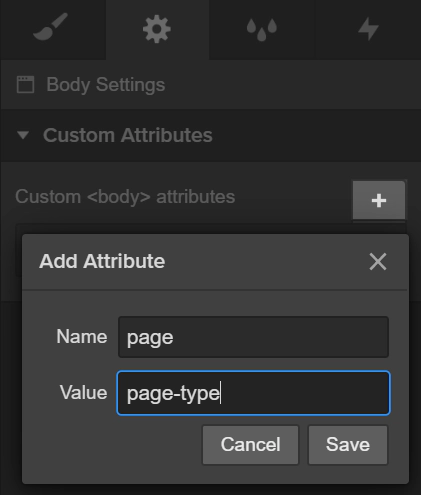Open the Style Manager droplets tab
Image resolution: width=421 pixels, height=495 pixels.
(x=262, y=29)
